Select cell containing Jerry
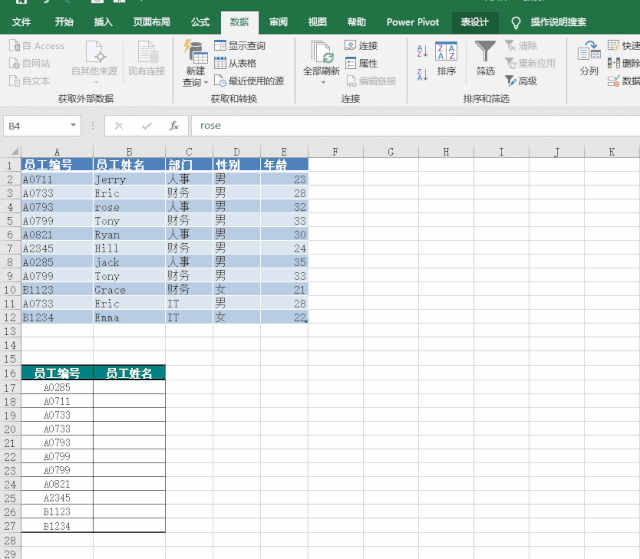The image size is (640, 559). click(129, 179)
